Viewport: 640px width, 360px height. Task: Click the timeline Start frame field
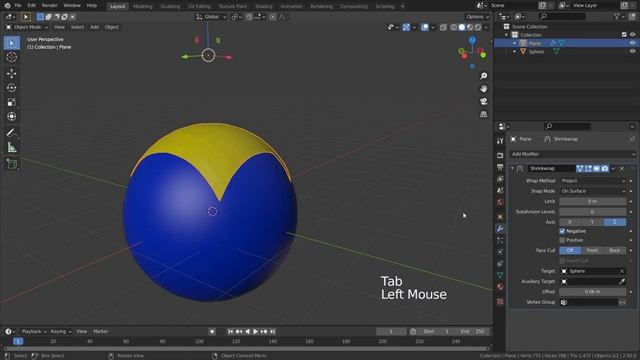pos(436,331)
